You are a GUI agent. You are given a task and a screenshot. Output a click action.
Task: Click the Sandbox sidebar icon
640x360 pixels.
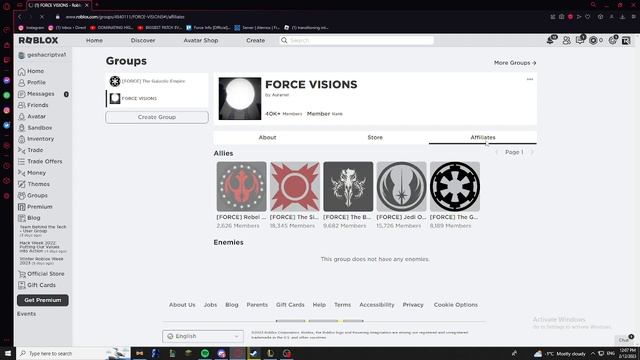(22, 128)
